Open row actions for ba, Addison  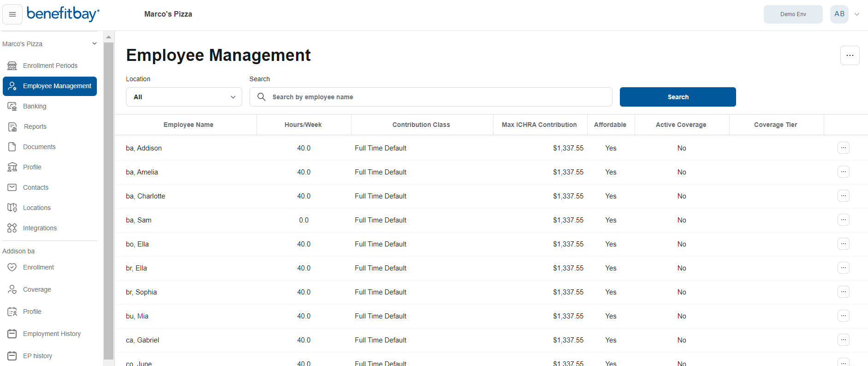pyautogui.click(x=843, y=148)
